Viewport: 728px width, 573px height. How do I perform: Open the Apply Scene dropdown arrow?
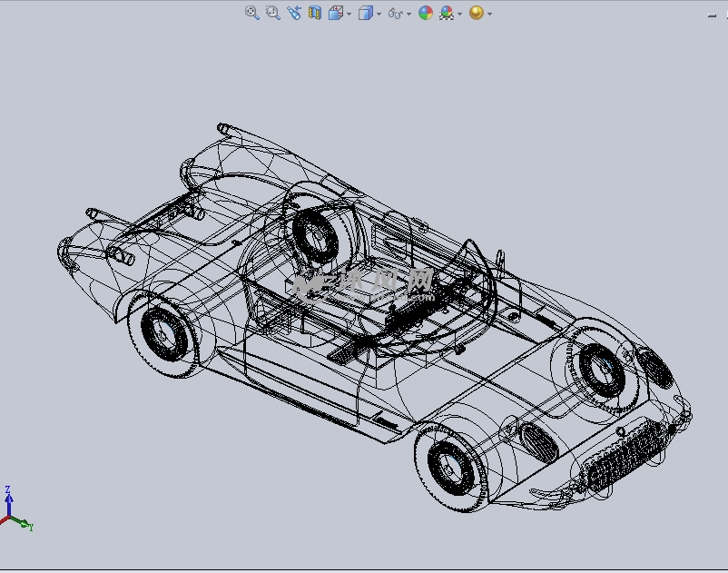(x=460, y=14)
